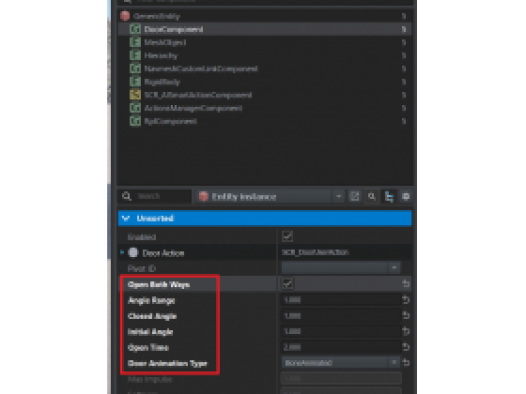Click the Open Time label

tap(148, 348)
